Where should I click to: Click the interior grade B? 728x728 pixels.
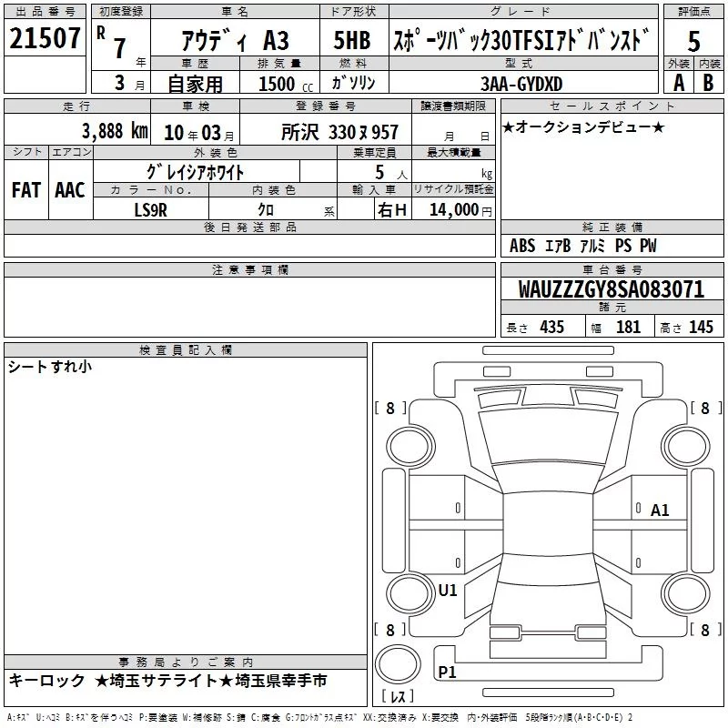708,83
